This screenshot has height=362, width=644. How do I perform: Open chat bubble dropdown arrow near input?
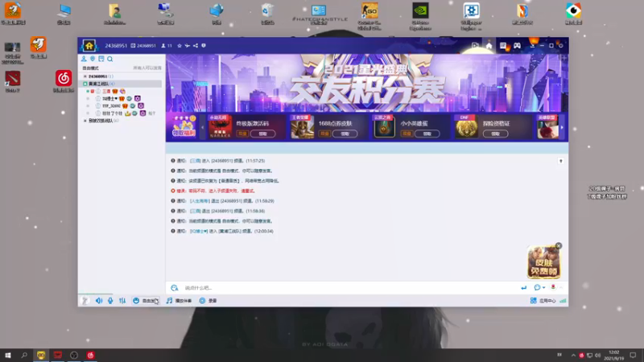pyautogui.click(x=544, y=288)
